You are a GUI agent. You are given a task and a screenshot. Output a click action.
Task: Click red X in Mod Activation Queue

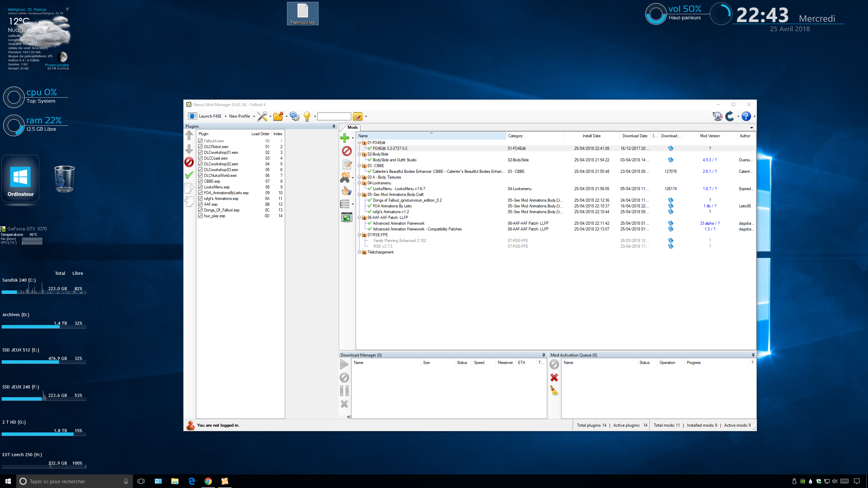pos(554,378)
